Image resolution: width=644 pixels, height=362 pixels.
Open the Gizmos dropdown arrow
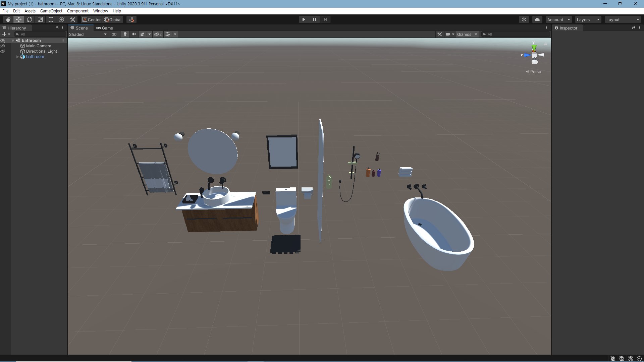tap(476, 34)
